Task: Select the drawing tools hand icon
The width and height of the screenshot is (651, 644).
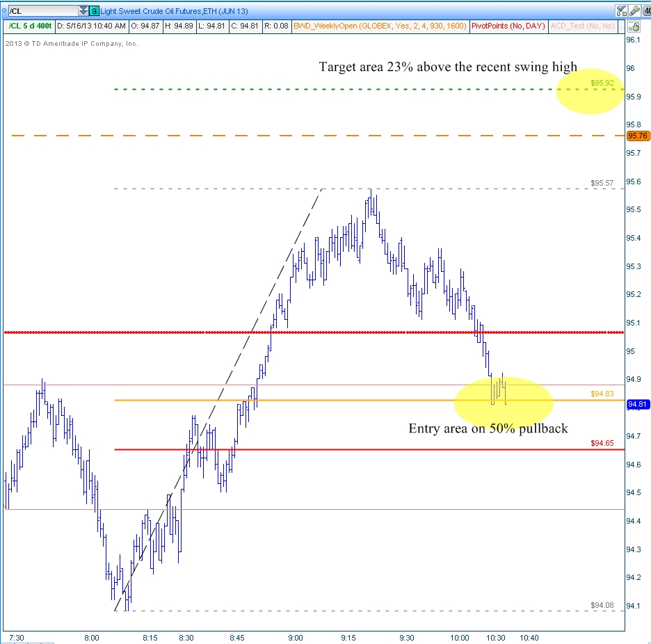Action: 634,27
